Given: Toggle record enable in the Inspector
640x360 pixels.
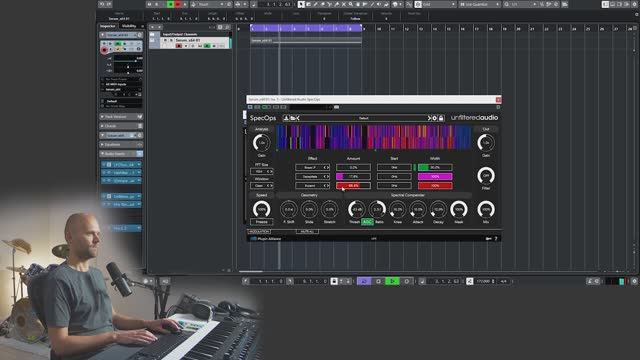Looking at the screenshot, I should coord(104,50).
